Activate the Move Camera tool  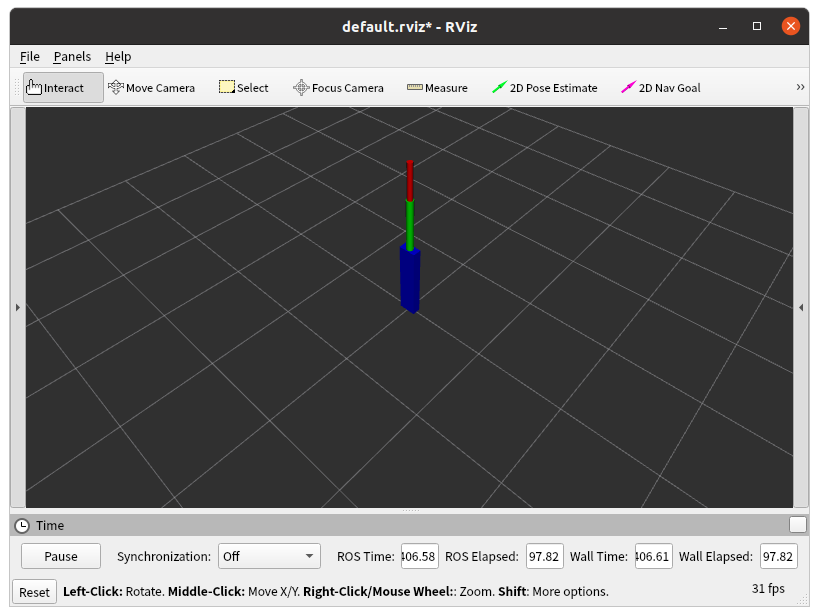pyautogui.click(x=151, y=88)
